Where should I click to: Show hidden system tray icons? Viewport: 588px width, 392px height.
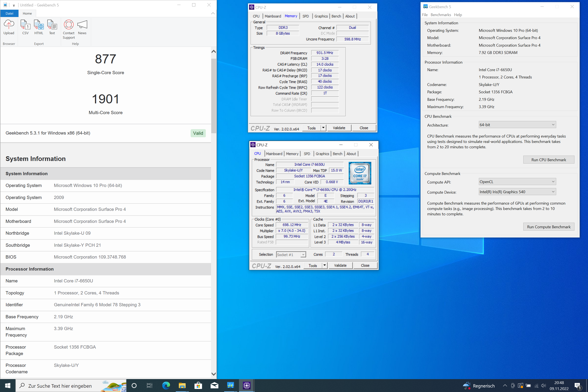tap(505, 386)
